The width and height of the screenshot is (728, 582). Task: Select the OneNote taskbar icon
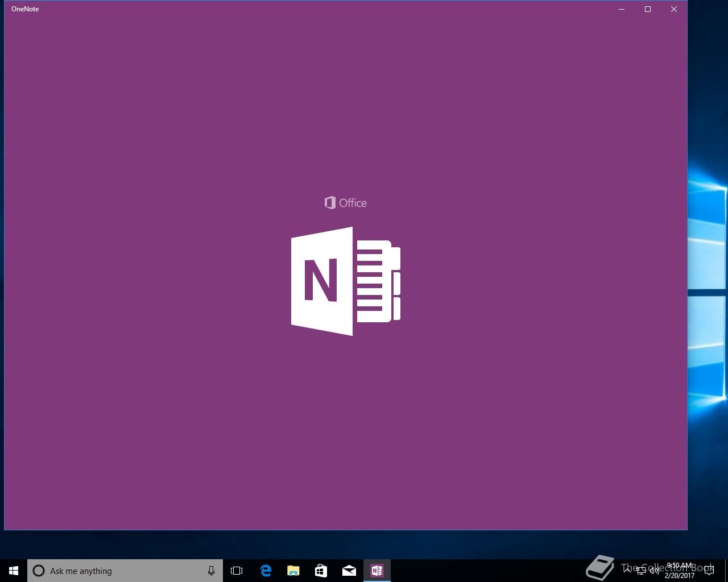coord(377,571)
